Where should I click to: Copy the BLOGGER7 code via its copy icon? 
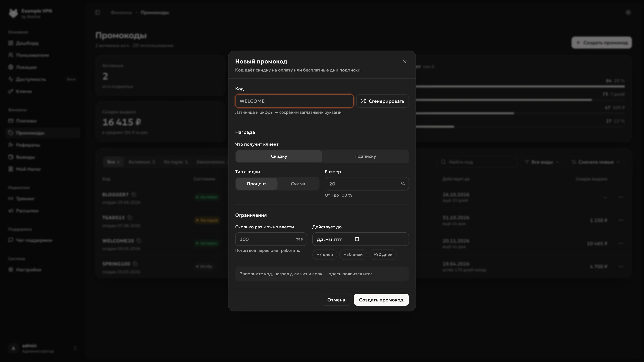[x=134, y=194]
